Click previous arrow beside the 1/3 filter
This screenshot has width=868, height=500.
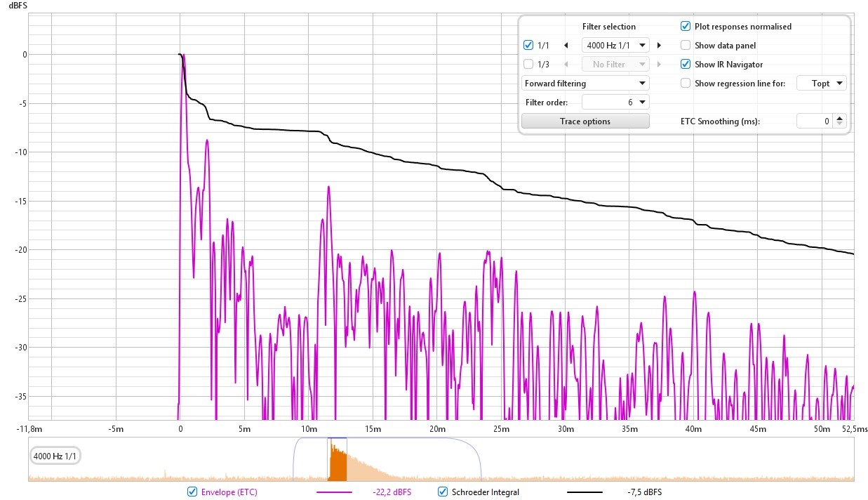point(566,65)
